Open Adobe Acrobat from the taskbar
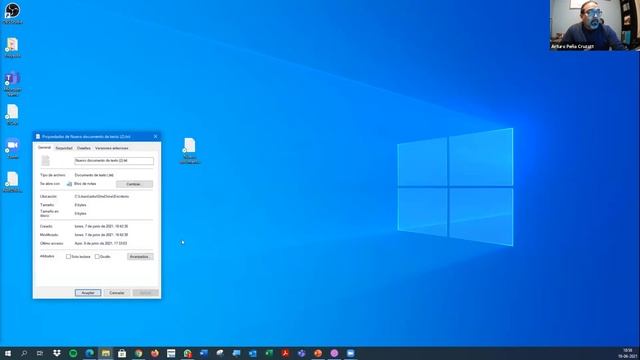 [x=285, y=353]
